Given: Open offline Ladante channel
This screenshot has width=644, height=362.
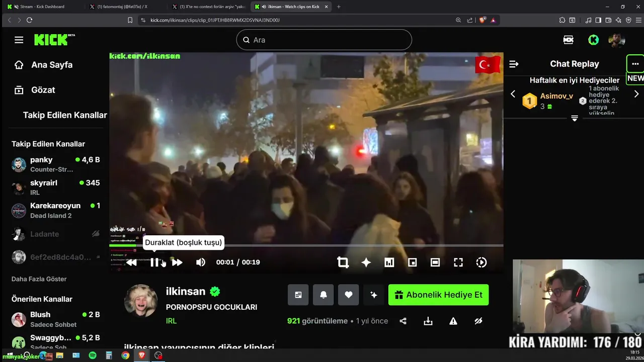Looking at the screenshot, I should [x=55, y=234].
